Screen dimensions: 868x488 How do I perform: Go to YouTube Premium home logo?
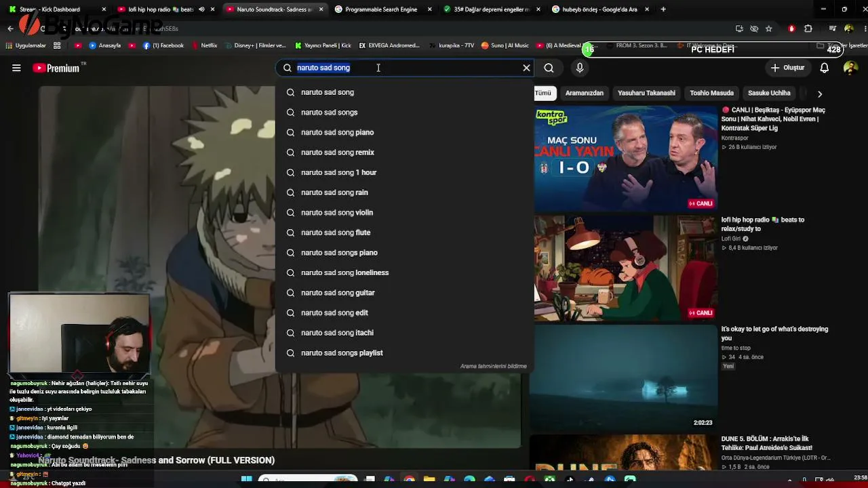tap(56, 68)
